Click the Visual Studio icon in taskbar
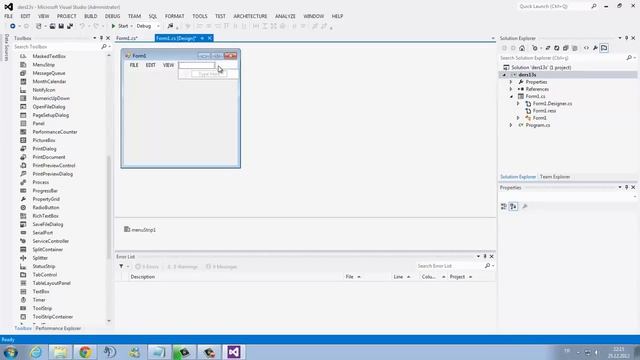Image resolution: width=640 pixels, height=360 pixels. click(x=233, y=352)
